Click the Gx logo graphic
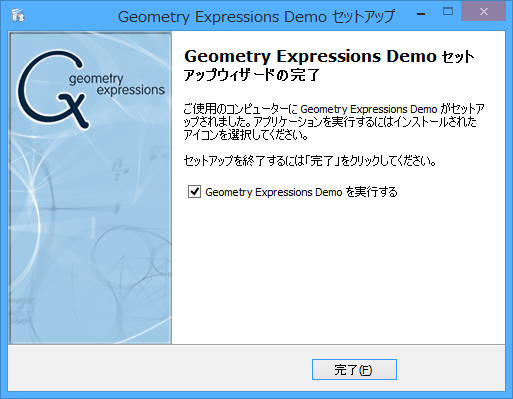 pos(53,89)
